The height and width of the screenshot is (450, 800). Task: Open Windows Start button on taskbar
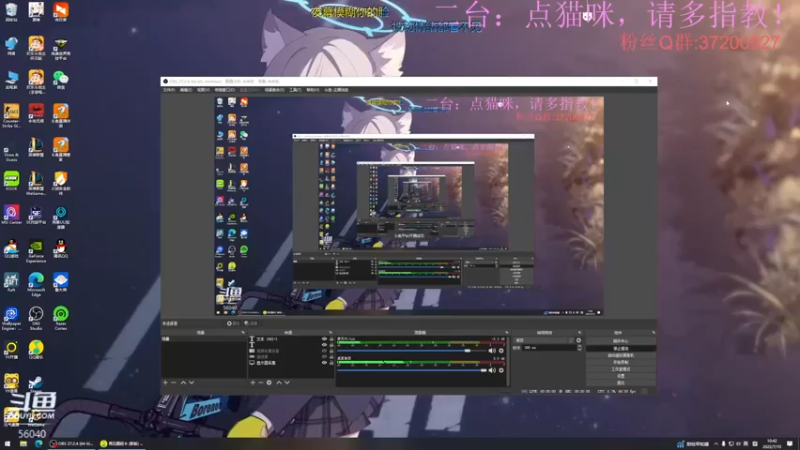click(7, 444)
